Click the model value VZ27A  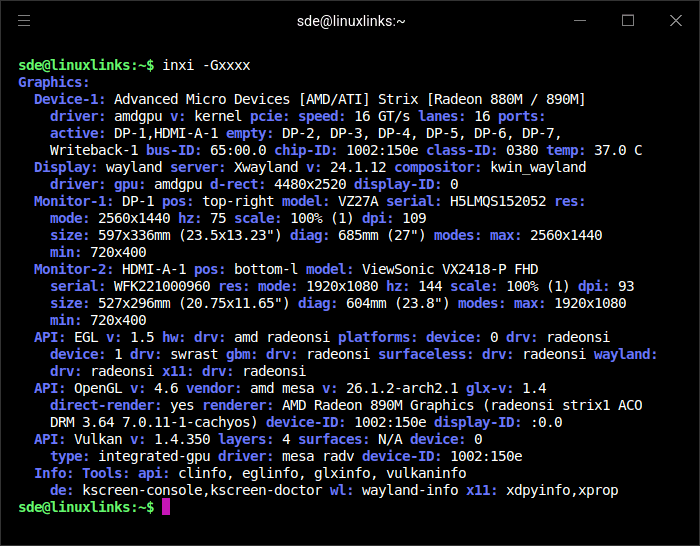pyautogui.click(x=358, y=201)
